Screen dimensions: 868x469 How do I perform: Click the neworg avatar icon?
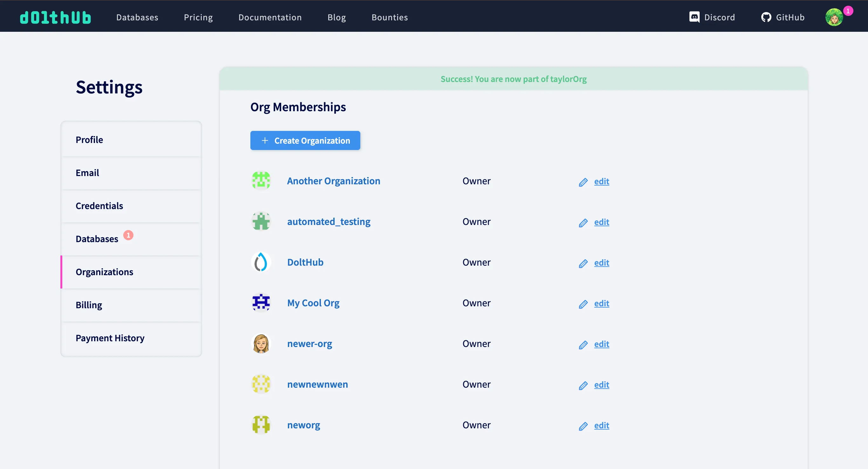click(261, 425)
